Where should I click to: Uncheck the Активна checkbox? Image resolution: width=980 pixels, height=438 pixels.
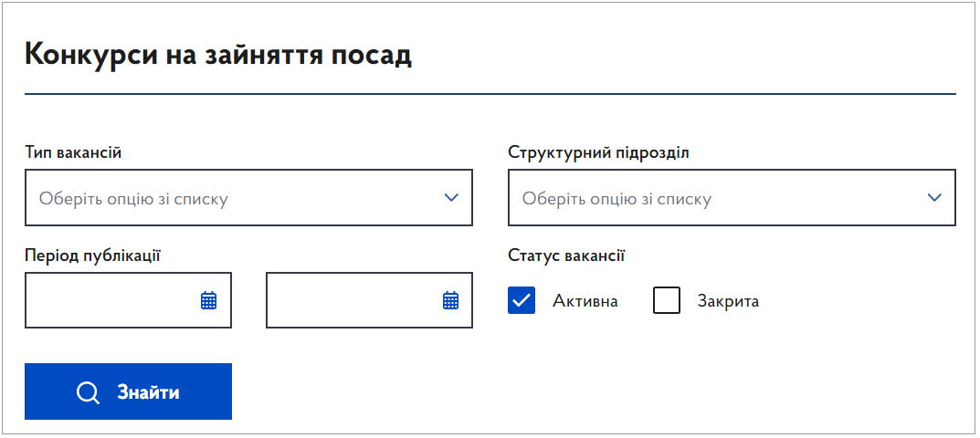tap(521, 300)
